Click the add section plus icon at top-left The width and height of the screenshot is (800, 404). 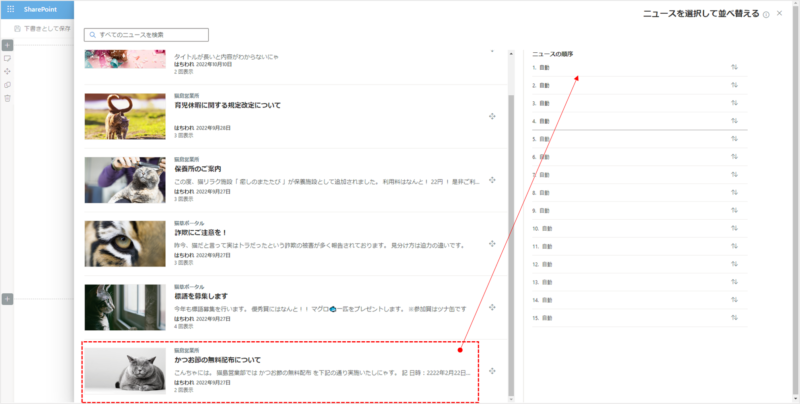click(7, 45)
